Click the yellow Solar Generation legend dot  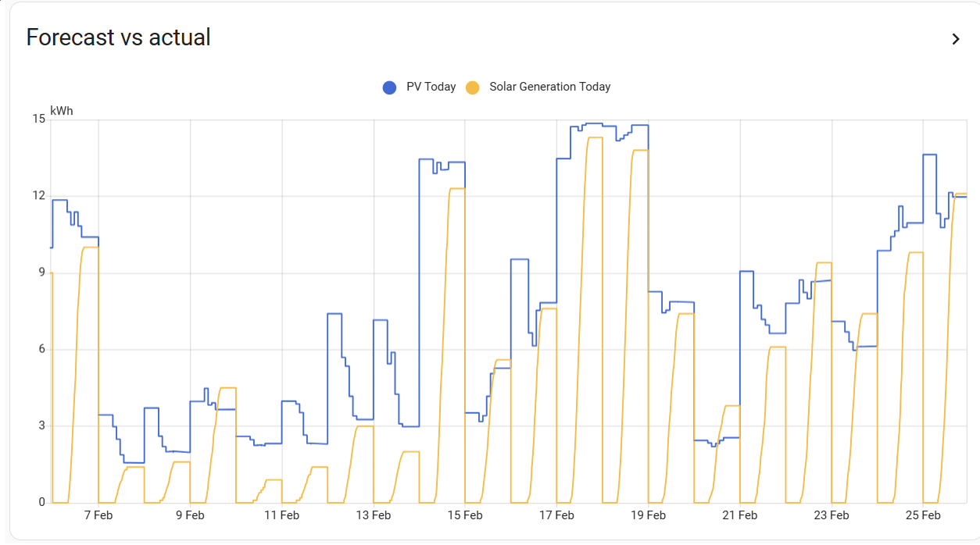click(x=473, y=87)
